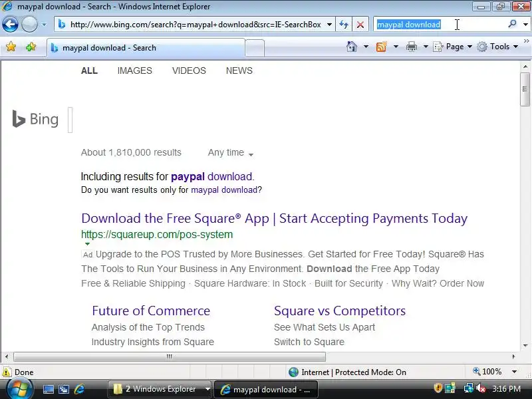Click Add to Favorites star-plus icon

pyautogui.click(x=31, y=47)
